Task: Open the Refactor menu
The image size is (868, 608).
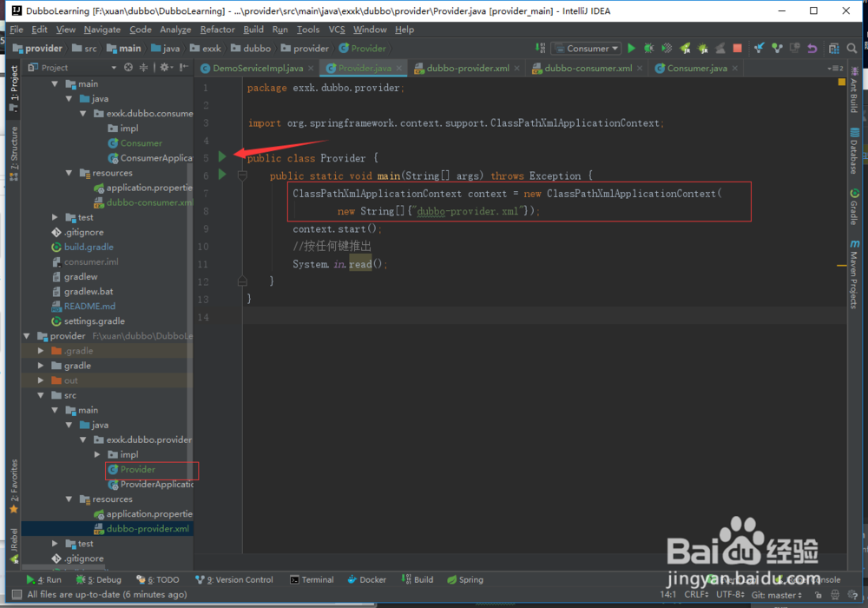Action: (x=217, y=30)
